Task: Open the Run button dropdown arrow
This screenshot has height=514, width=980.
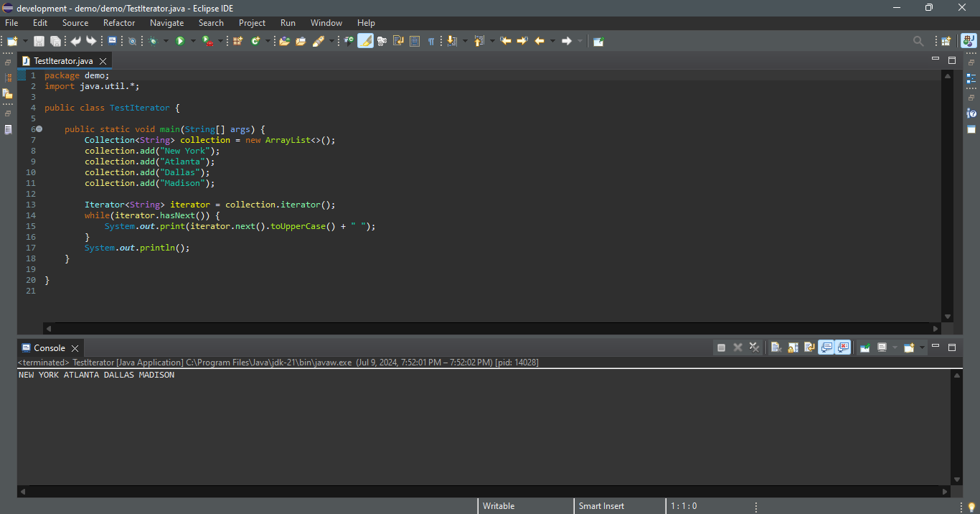Action: click(x=193, y=42)
